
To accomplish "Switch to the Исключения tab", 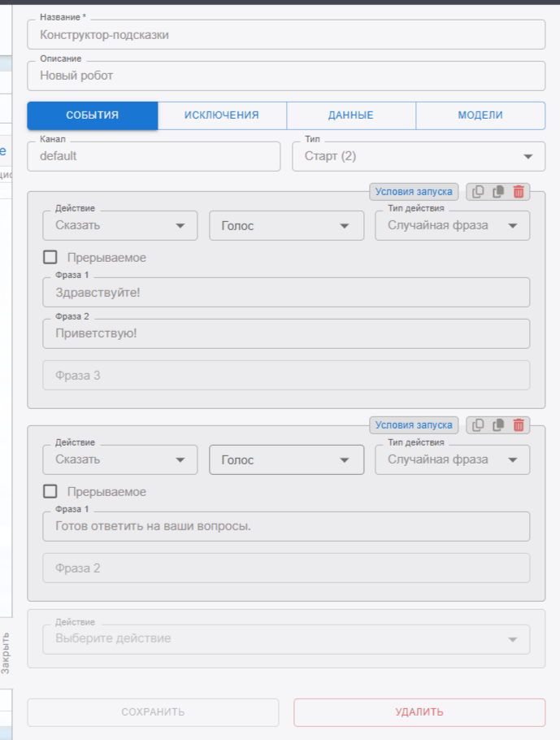I will point(221,115).
